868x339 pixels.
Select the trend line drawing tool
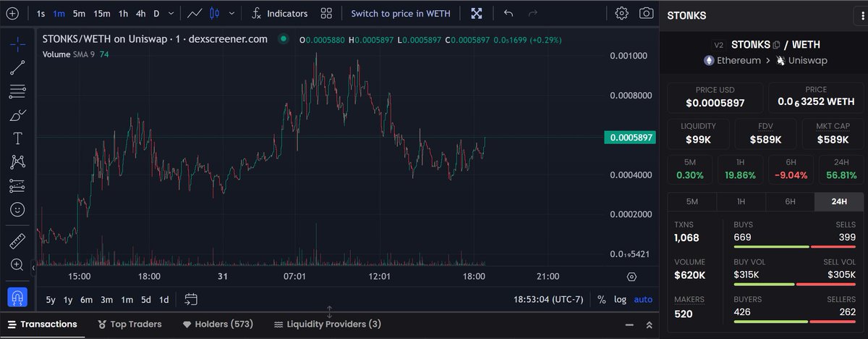coord(18,68)
